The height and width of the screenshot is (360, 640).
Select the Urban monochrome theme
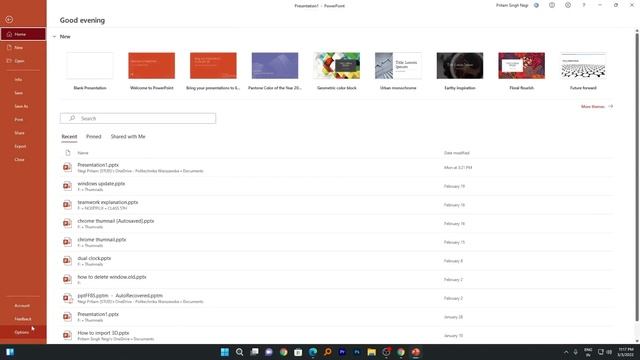click(x=398, y=71)
